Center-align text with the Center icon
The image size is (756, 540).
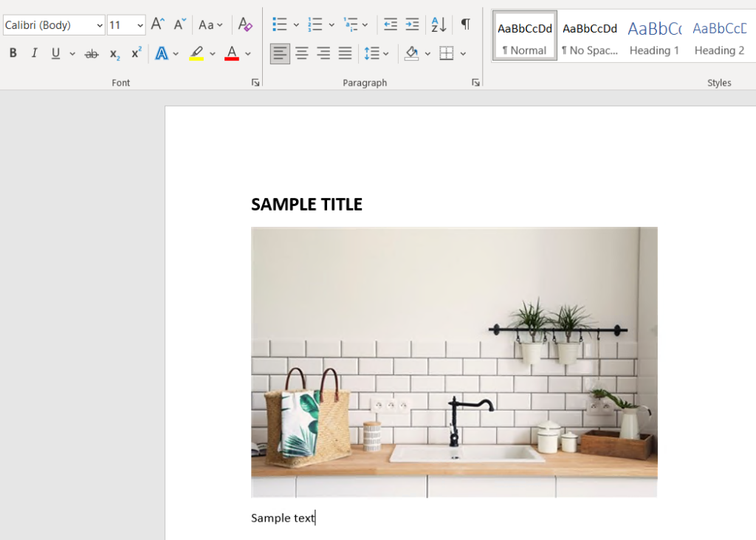point(302,54)
